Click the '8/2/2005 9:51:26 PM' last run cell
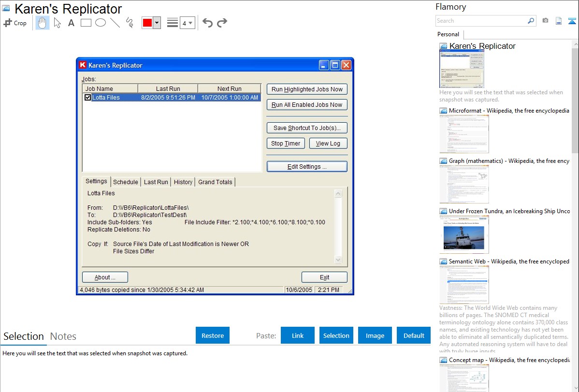This screenshot has width=579, height=392. (x=168, y=98)
